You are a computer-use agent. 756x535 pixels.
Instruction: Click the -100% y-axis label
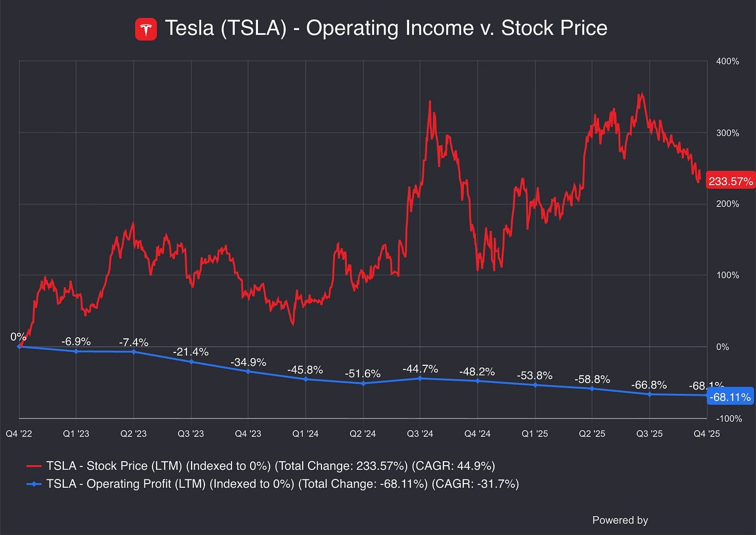point(728,419)
